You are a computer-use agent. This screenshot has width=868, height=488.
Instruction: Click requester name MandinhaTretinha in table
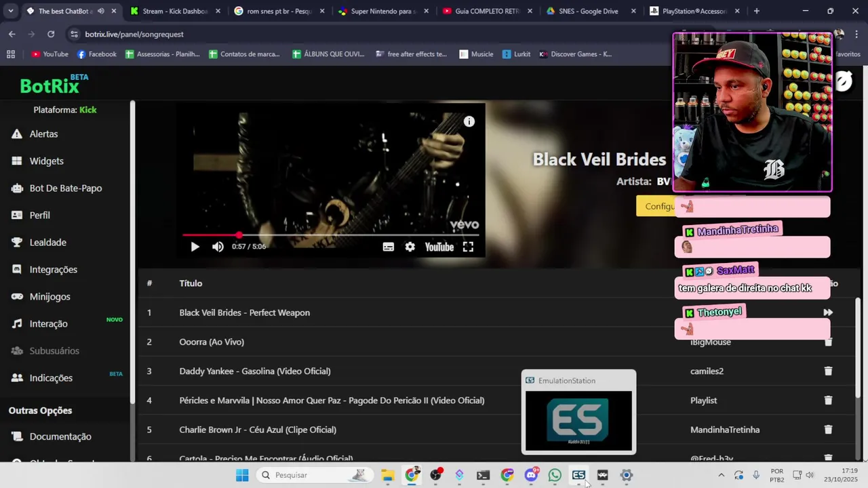(725, 430)
